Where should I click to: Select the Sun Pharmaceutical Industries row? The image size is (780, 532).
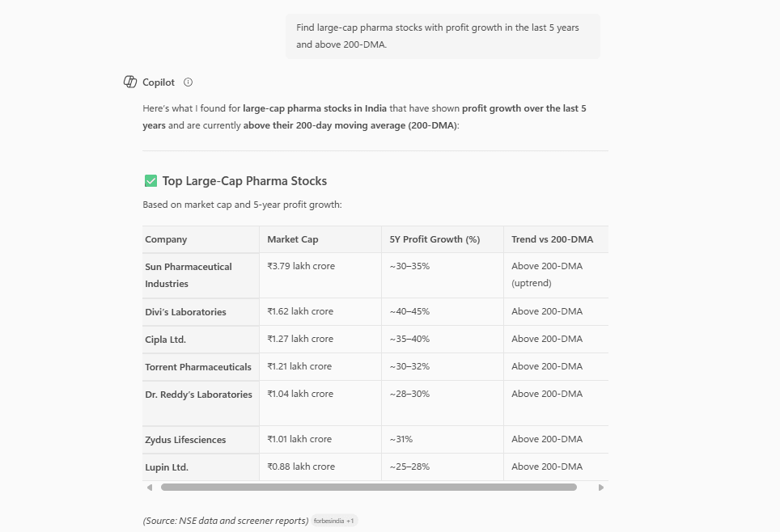click(x=189, y=275)
